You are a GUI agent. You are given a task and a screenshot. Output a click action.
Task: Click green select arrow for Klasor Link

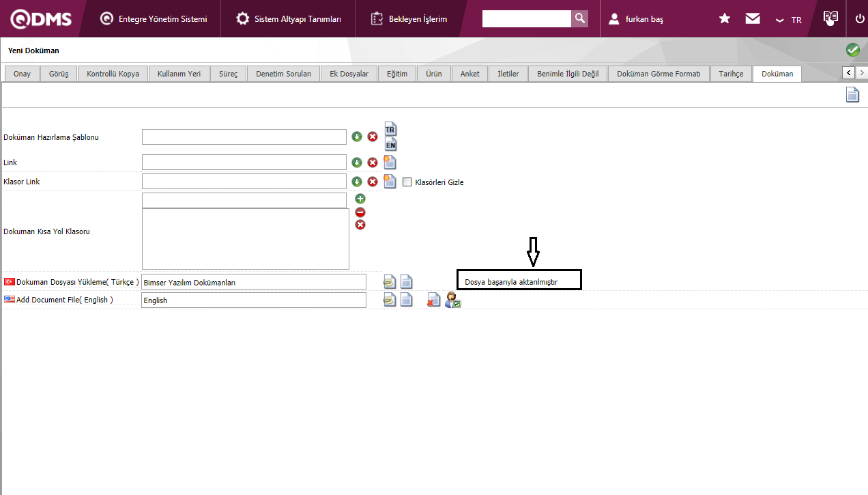tap(357, 182)
